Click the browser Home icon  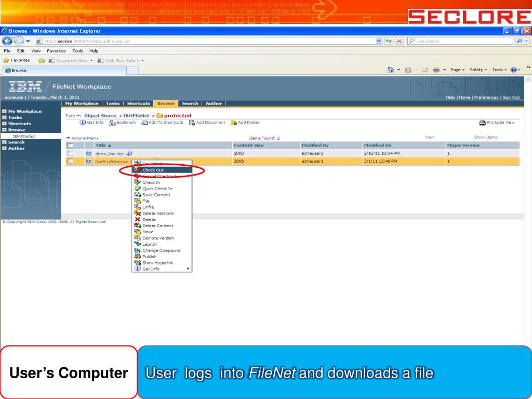[391, 70]
